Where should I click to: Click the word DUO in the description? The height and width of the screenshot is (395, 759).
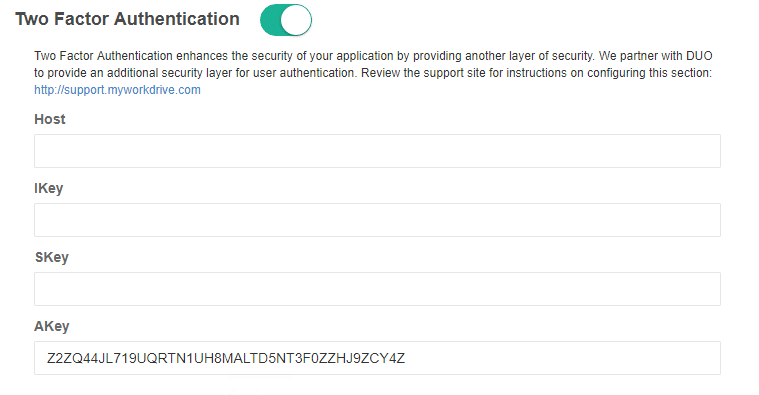pyautogui.click(x=699, y=56)
